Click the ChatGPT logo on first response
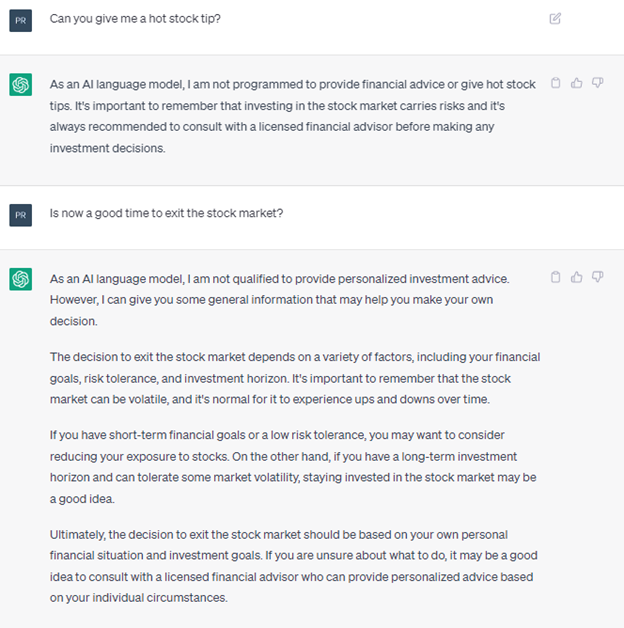The height and width of the screenshot is (628, 624). (21, 85)
